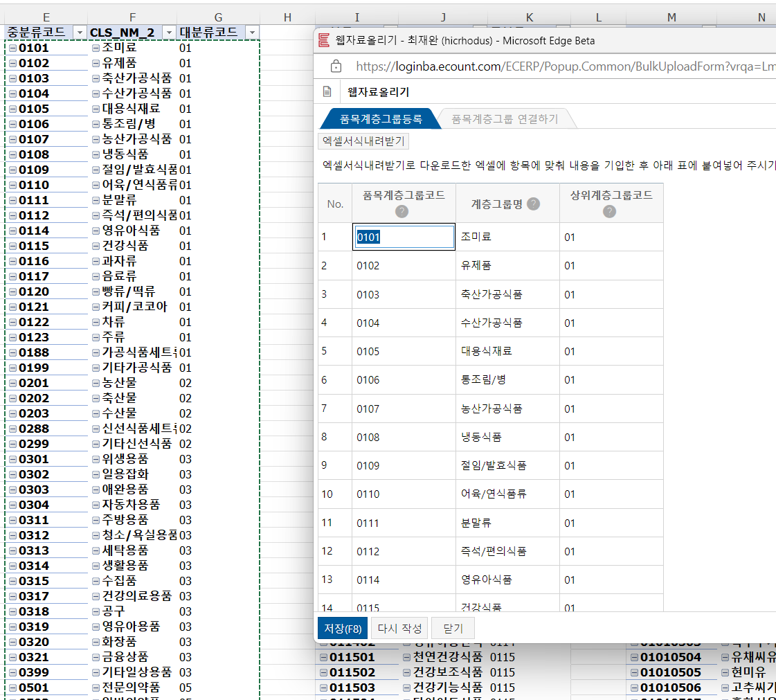Click Excel cell 건강기능식품
Image resolution: width=776 pixels, height=700 pixels.
click(x=444, y=688)
